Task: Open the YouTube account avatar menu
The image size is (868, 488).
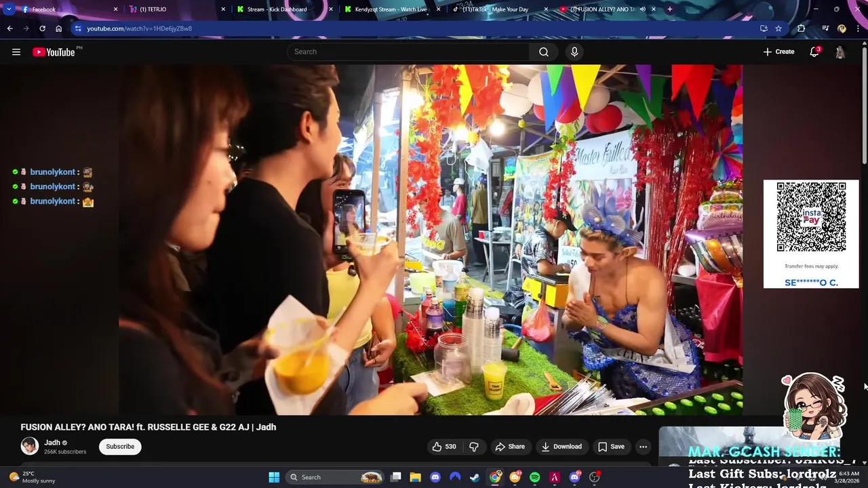Action: tap(840, 52)
